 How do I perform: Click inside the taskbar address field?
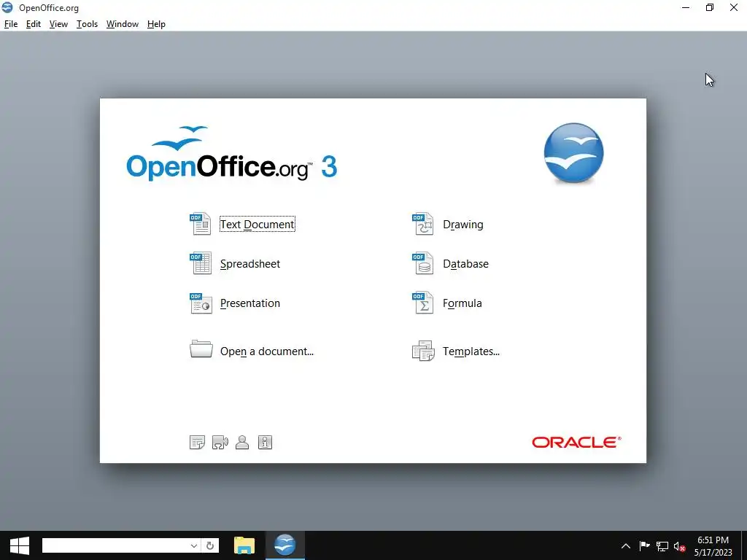click(115, 545)
